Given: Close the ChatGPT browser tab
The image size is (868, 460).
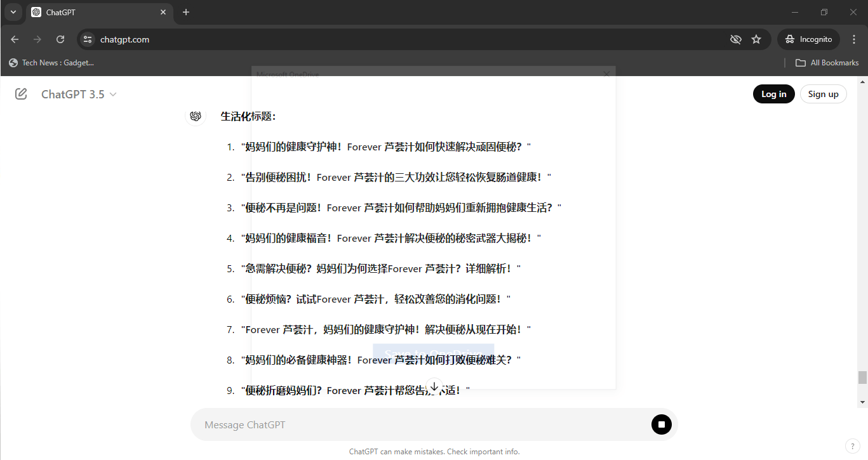Looking at the screenshot, I should click(x=163, y=12).
